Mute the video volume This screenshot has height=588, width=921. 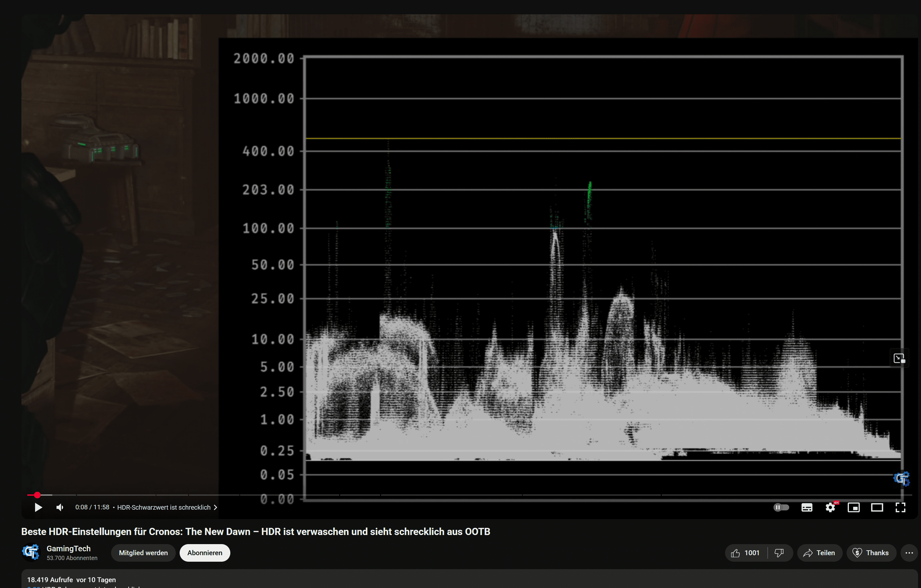pos(60,507)
